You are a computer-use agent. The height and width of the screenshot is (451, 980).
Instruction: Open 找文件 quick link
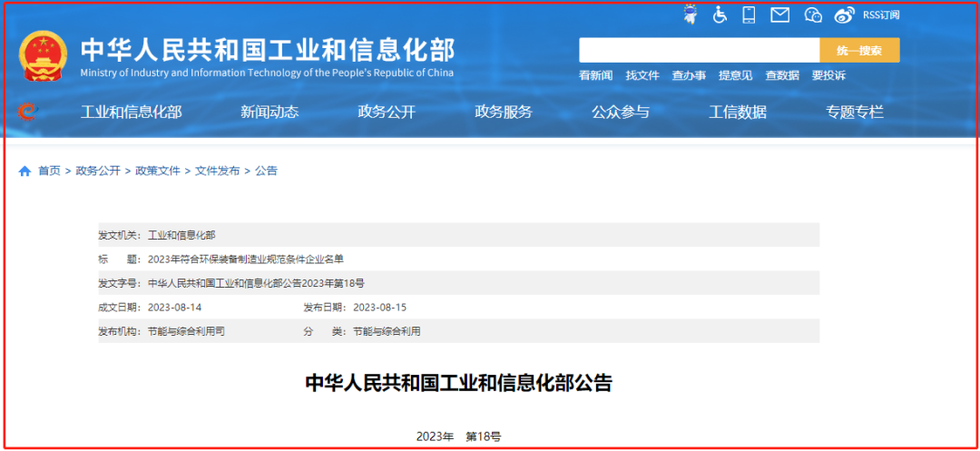point(642,75)
